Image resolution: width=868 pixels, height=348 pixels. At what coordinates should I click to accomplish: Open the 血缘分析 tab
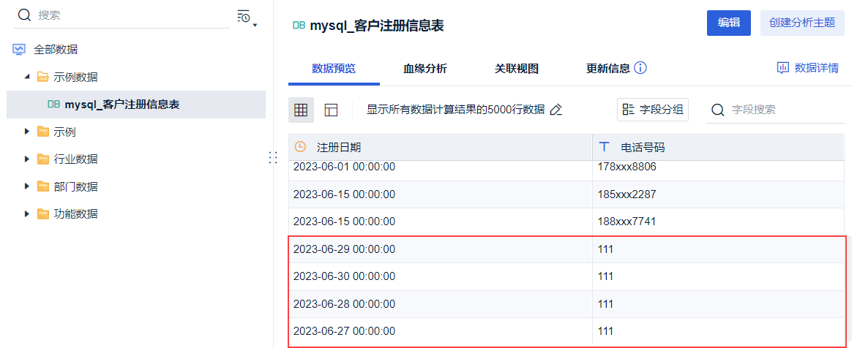point(425,69)
